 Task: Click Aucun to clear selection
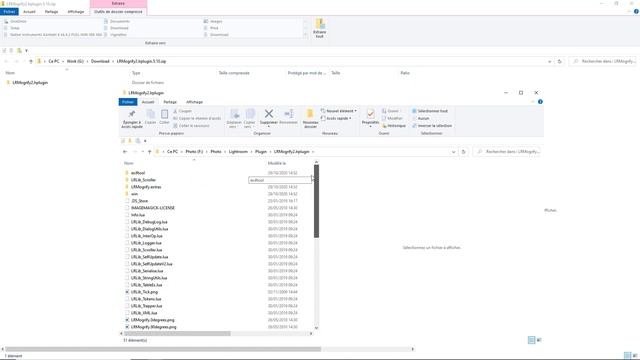point(420,118)
